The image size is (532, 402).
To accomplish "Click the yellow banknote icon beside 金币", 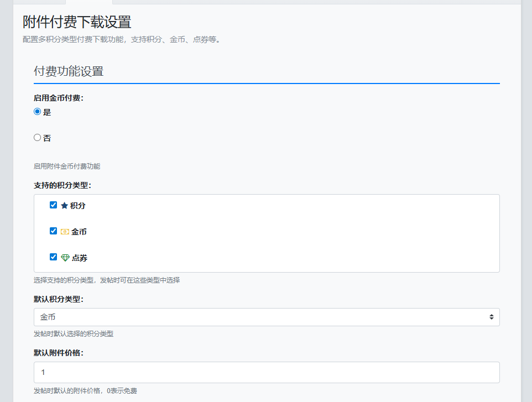I will pos(65,232).
